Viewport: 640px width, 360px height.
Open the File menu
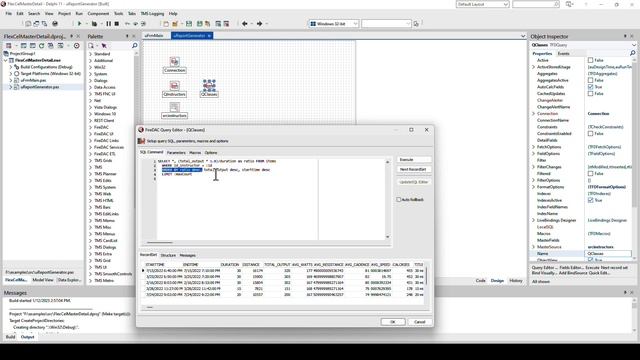click(x=9, y=13)
